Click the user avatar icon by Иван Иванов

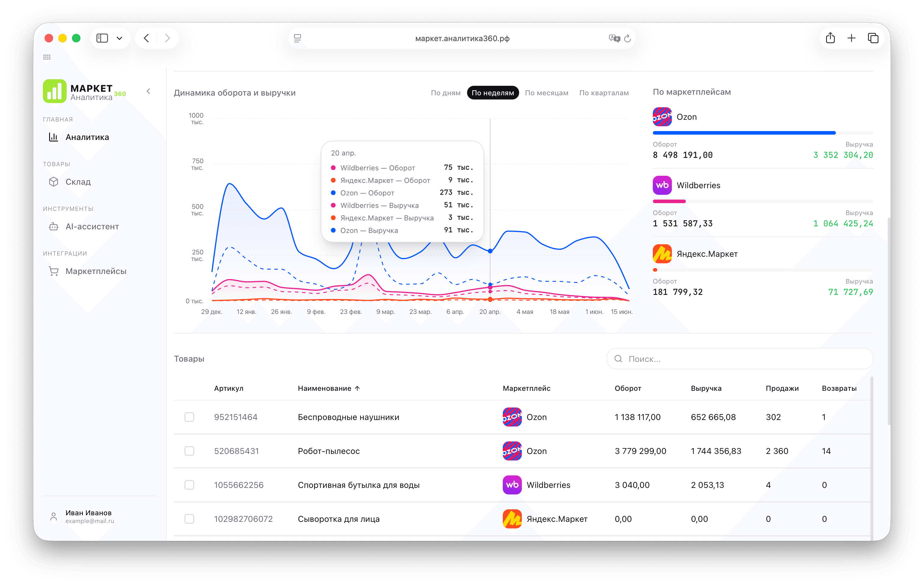coord(54,517)
